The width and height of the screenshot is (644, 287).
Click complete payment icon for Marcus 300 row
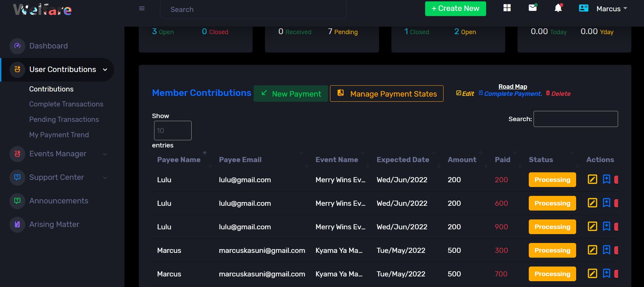click(x=606, y=250)
